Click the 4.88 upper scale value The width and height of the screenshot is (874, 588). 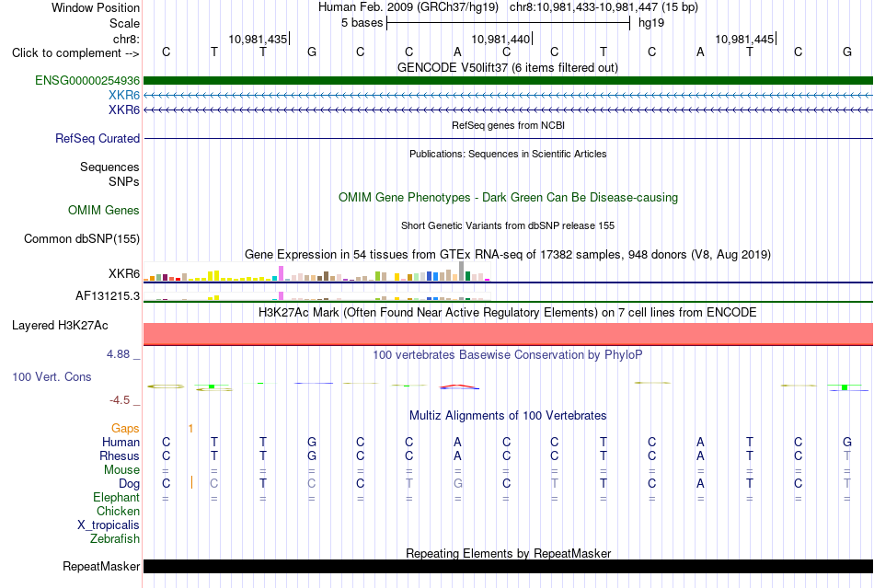tap(118, 354)
